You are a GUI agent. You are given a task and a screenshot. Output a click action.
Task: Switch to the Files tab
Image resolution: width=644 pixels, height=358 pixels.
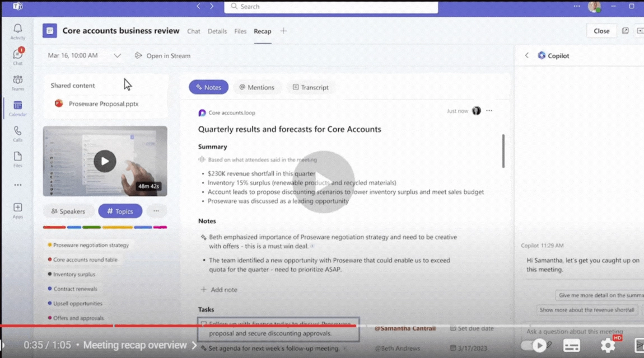point(240,31)
